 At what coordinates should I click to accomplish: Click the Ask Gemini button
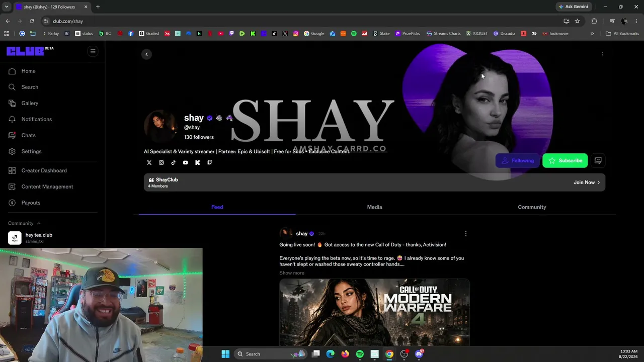(573, 7)
